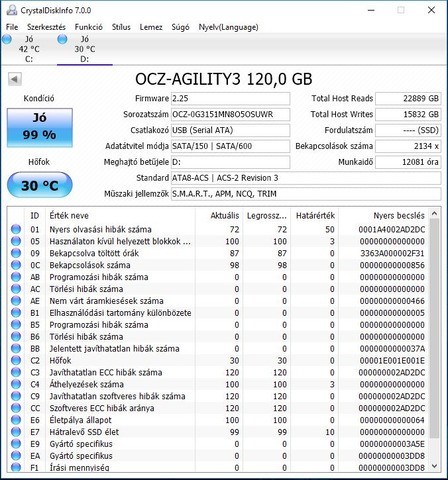Click status icon of row 05 Használaton kívül helyezett blokkok
The height and width of the screenshot is (480, 448).
pyautogui.click(x=16, y=241)
